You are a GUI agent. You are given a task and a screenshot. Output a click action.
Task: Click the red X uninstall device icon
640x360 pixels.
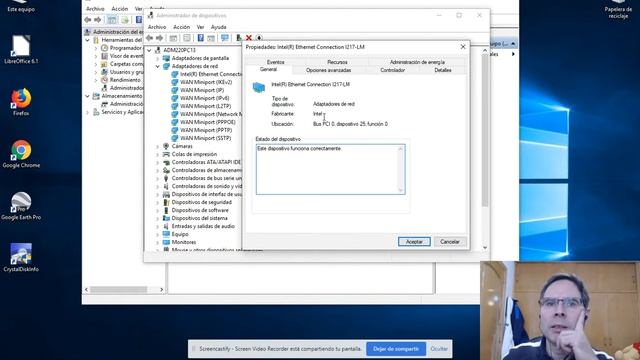249,38
